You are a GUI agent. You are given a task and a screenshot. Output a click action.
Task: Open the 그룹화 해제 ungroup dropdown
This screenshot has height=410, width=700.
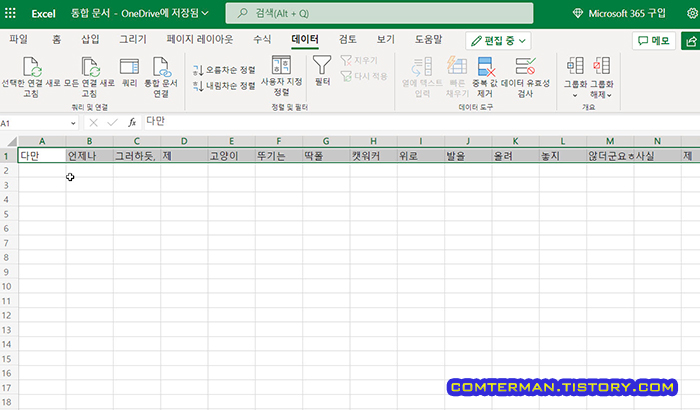pyautogui.click(x=601, y=77)
